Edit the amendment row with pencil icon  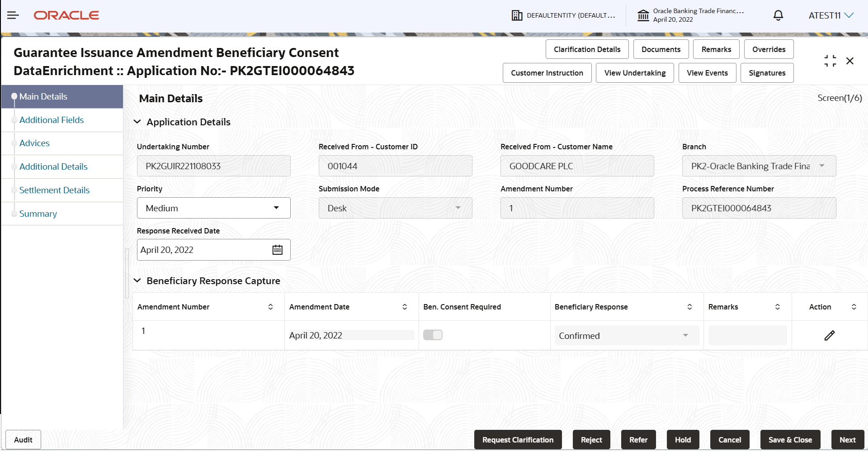click(x=830, y=335)
